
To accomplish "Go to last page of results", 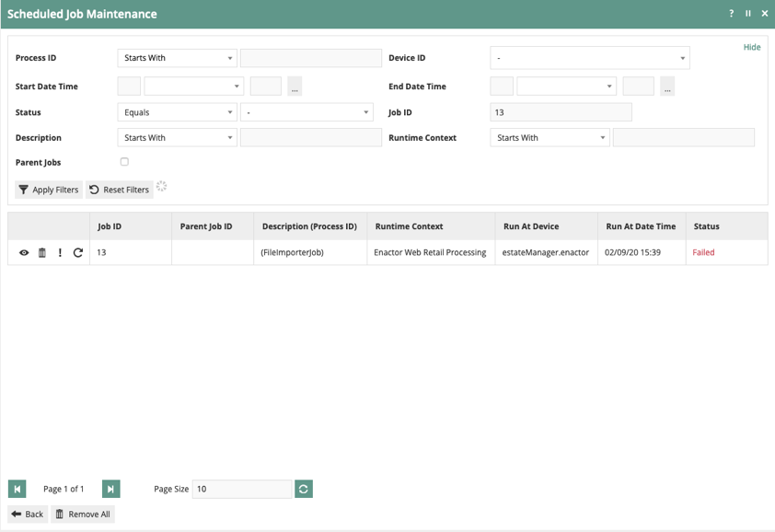I will [x=110, y=489].
